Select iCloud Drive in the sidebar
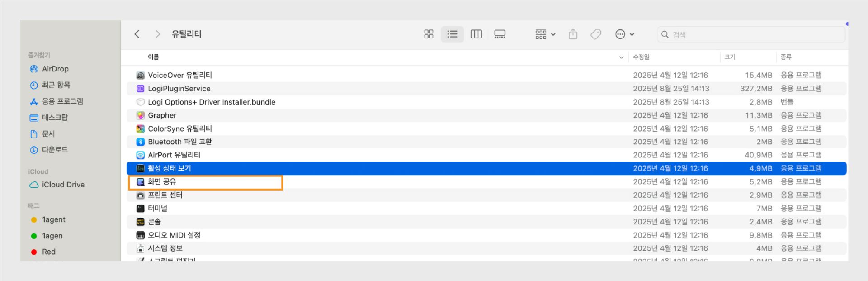Viewport: 868px width, 281px height. 63,185
